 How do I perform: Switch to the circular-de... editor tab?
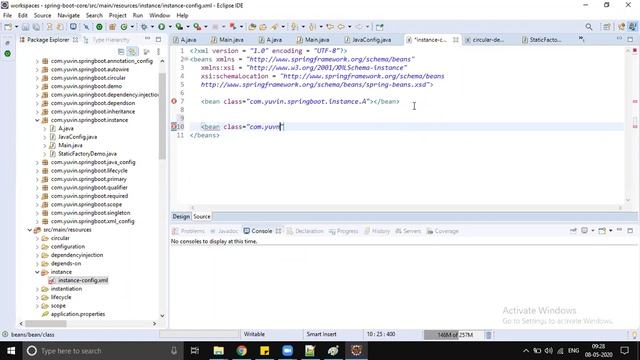pos(484,40)
